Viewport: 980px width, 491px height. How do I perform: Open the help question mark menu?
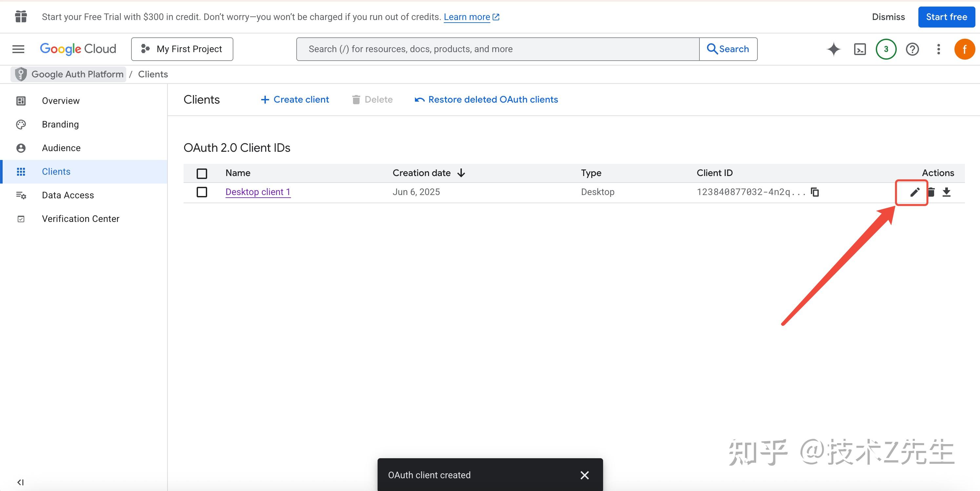pos(912,49)
